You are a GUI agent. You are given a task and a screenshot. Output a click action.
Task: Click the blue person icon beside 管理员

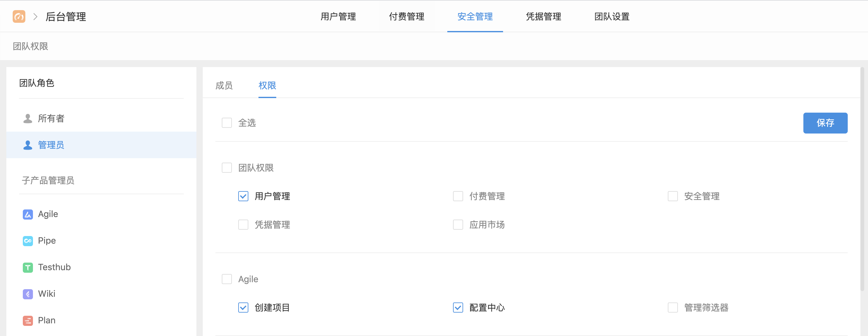point(27,145)
